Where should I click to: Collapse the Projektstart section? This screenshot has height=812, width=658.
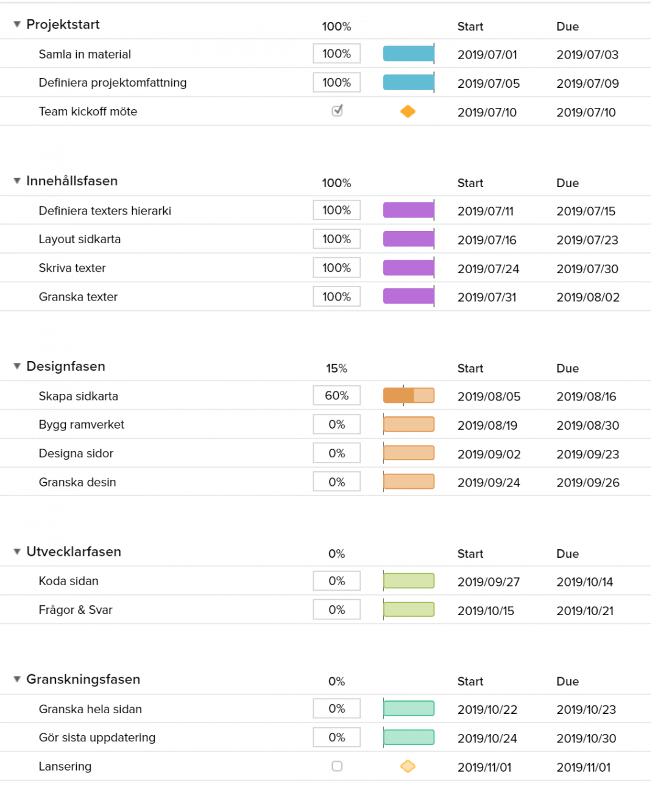pyautogui.click(x=16, y=24)
